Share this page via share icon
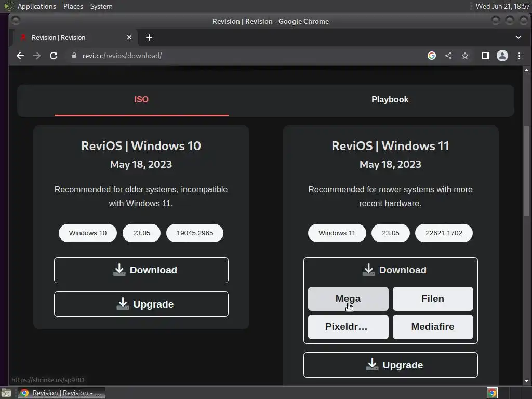 [x=448, y=56]
